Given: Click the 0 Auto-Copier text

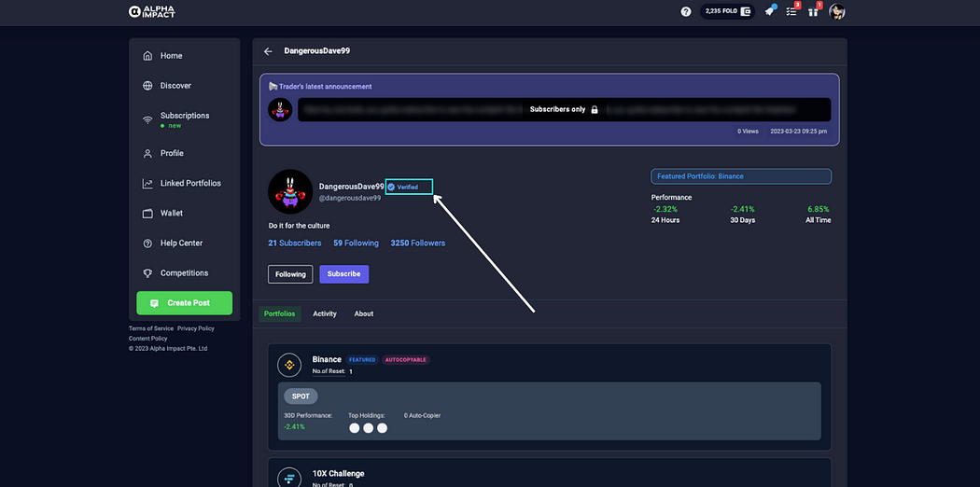Looking at the screenshot, I should (x=423, y=415).
